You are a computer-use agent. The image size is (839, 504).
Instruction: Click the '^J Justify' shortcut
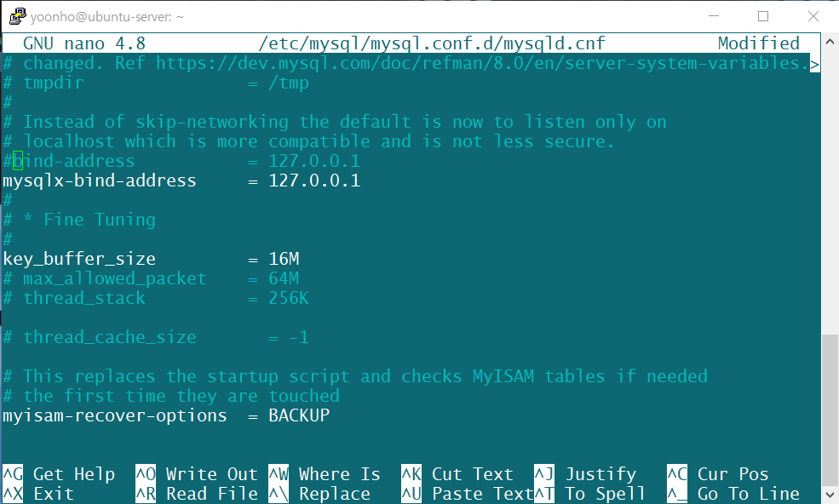click(x=585, y=474)
